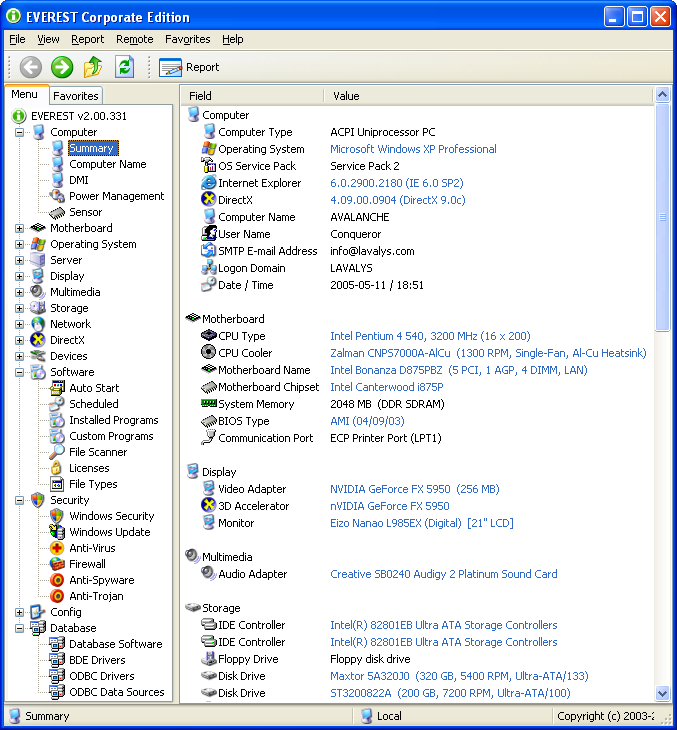
Task: Click the grey Back arrow toolbar icon
Action: pyautogui.click(x=31, y=67)
